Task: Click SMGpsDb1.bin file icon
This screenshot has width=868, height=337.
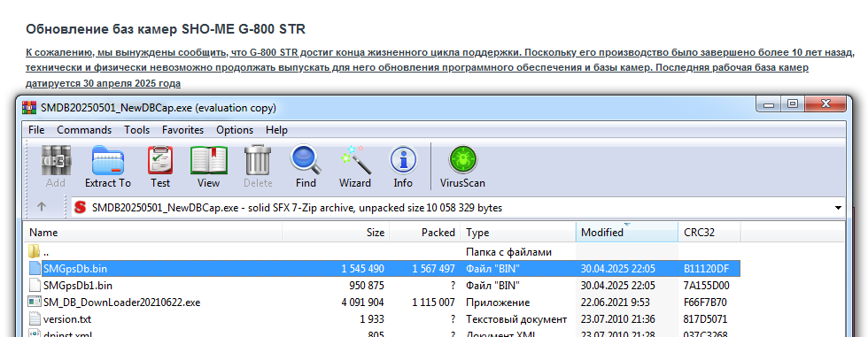Action: pos(35,286)
